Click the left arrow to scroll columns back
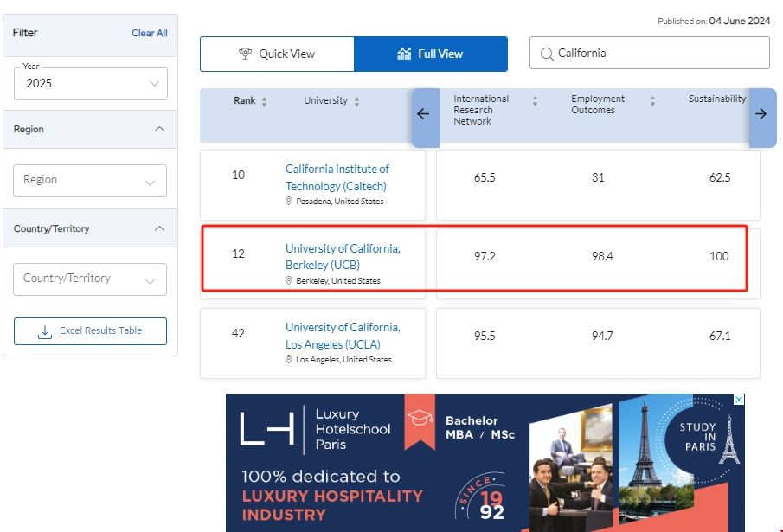Image resolution: width=783 pixels, height=532 pixels. [422, 114]
